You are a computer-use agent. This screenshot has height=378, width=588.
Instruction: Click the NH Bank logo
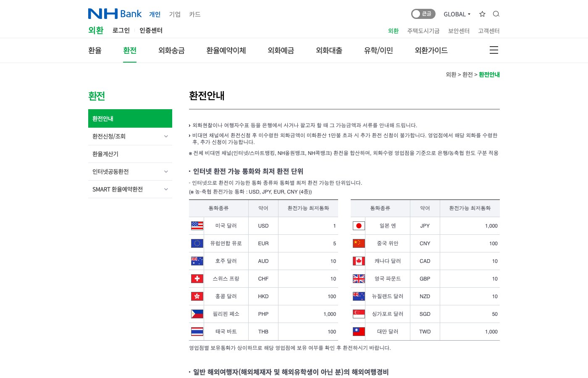coord(115,14)
